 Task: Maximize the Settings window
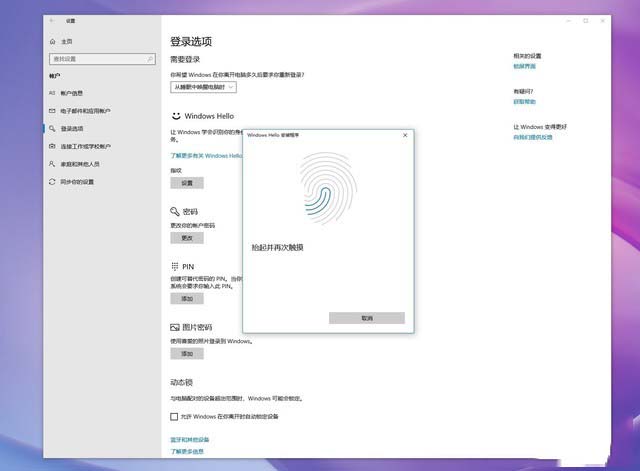tap(586, 20)
